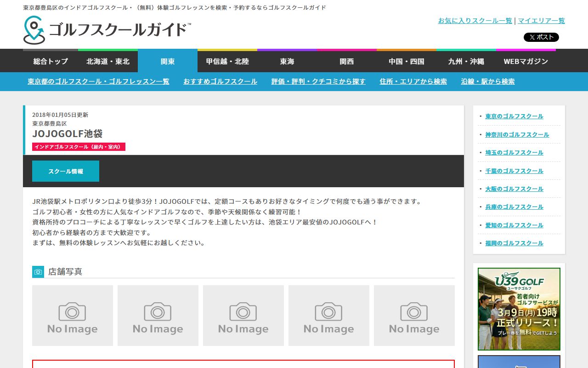Screen dimensions: 588x368
Task: Click the camera icon beside 店舗写真
Action: [38, 272]
